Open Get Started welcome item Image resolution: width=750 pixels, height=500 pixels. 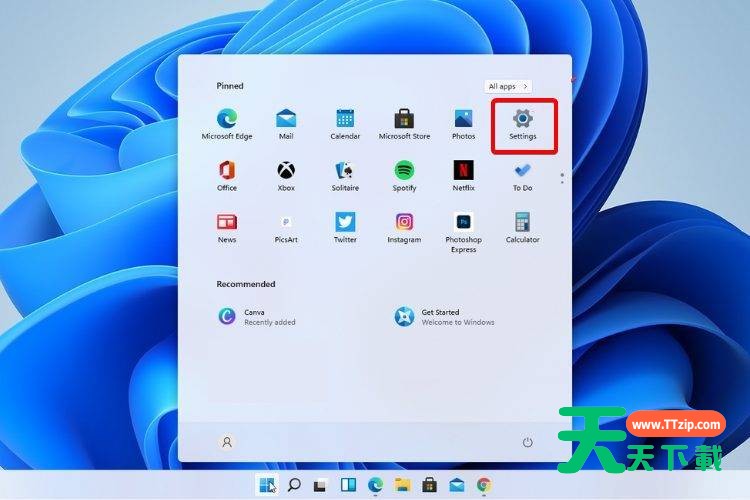coord(404,317)
